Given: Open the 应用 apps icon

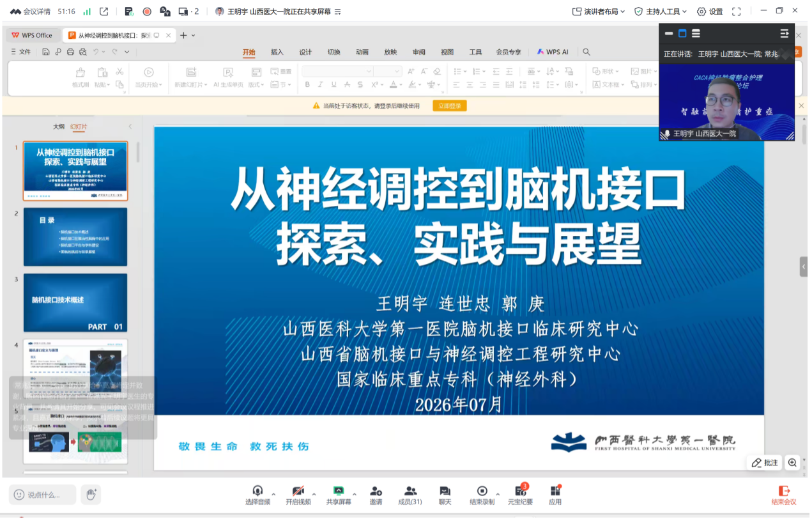Looking at the screenshot, I should tap(555, 495).
